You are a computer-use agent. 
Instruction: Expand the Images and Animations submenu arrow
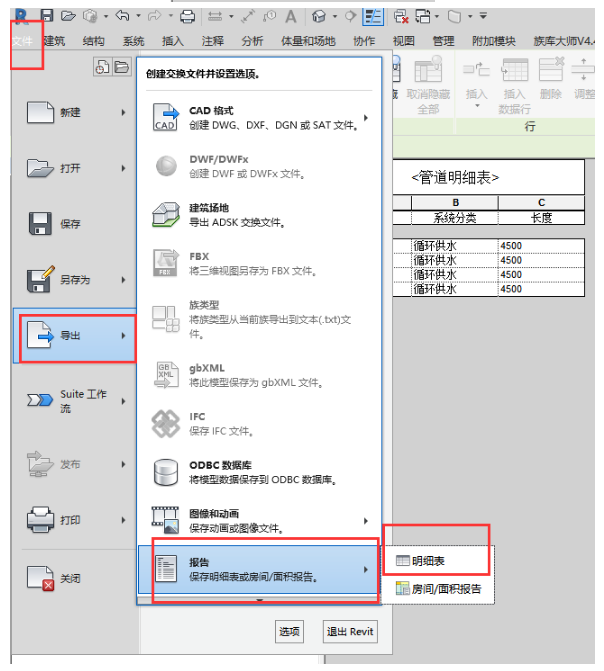tap(366, 521)
